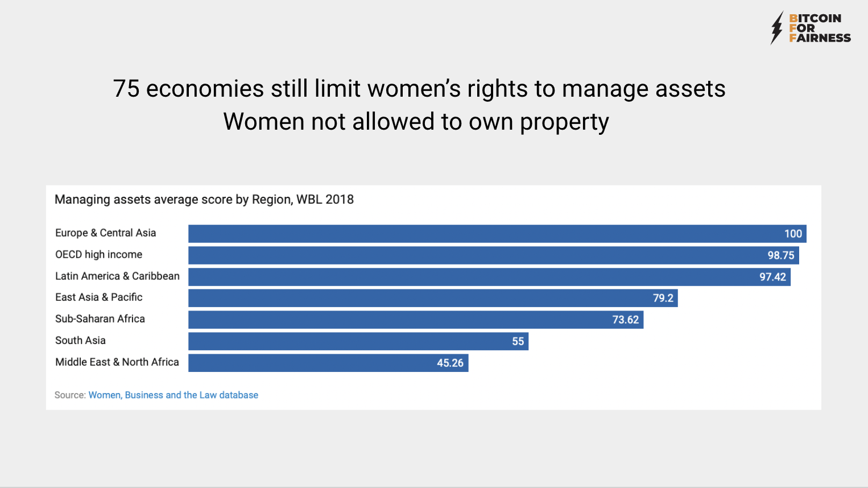Click the Bitcoin For Fairness logo text
Image resolution: width=868 pixels, height=488 pixels.
[820, 28]
